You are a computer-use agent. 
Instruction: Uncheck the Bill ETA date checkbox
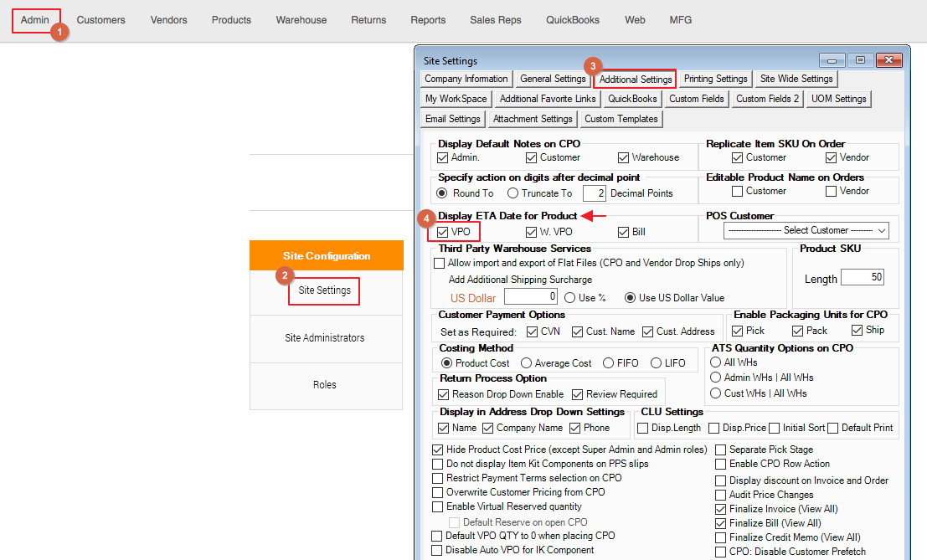pyautogui.click(x=623, y=232)
